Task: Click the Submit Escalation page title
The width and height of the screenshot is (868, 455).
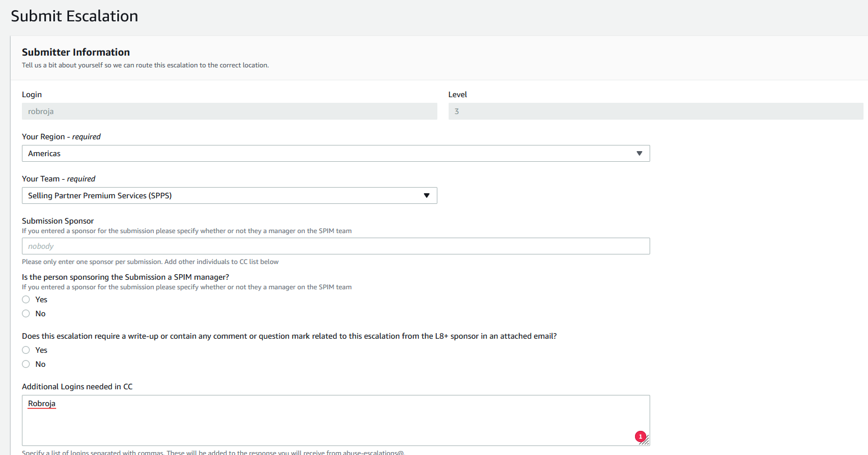Action: pyautogui.click(x=75, y=16)
